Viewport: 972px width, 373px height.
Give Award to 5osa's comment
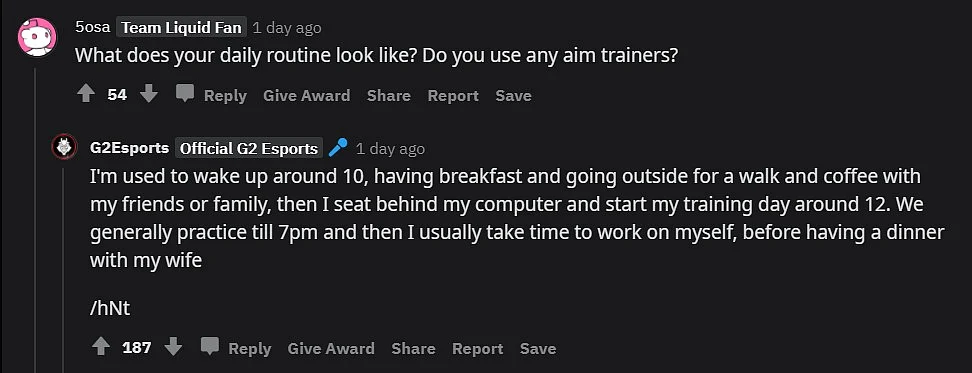pos(306,95)
